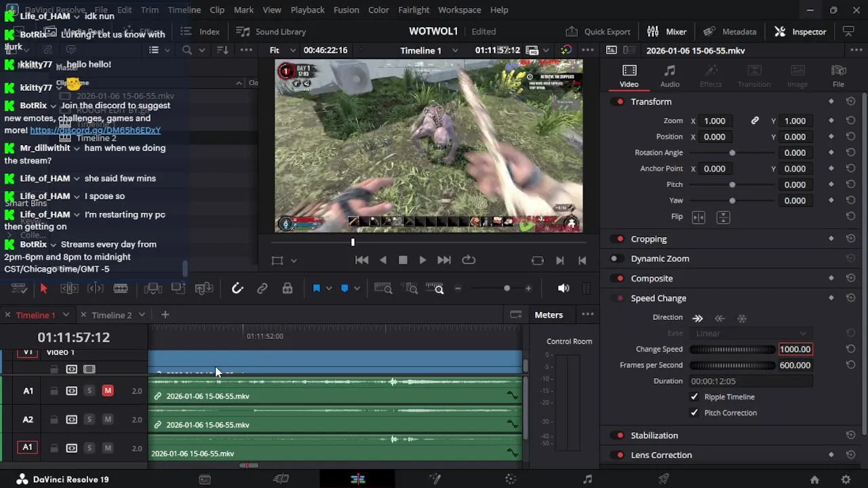Adjust the Change Speed slider
Viewport: 868px width, 488px height.
pos(732,350)
